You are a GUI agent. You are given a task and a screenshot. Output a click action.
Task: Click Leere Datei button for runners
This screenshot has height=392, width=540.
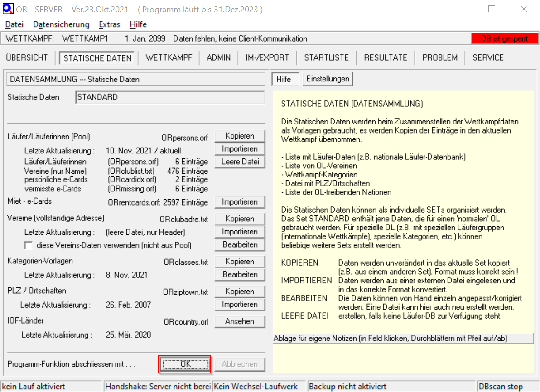240,162
